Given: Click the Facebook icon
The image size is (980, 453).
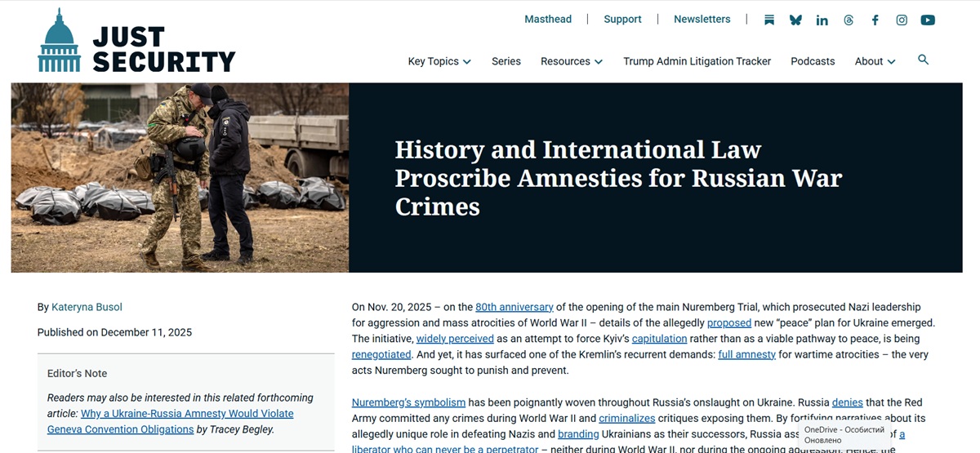Looking at the screenshot, I should point(875,20).
